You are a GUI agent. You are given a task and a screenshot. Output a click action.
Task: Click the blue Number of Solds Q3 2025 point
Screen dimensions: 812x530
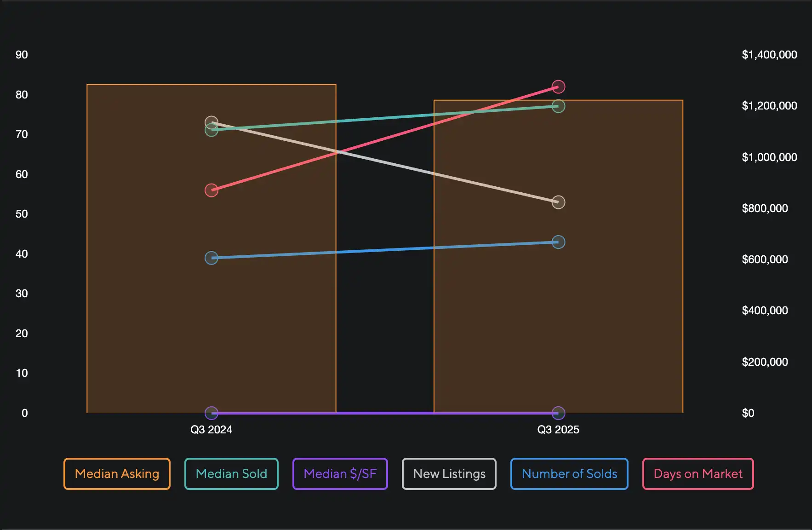coord(558,242)
